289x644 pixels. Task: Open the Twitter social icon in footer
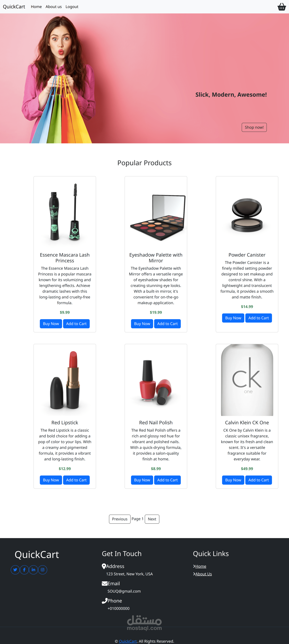coord(15,570)
